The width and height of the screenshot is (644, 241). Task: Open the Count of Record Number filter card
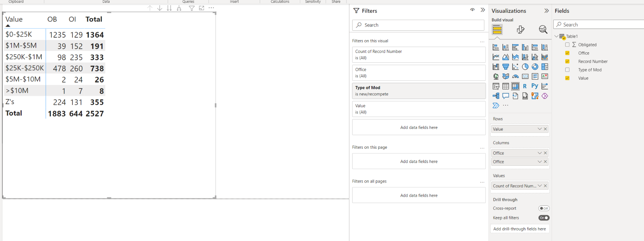[x=419, y=55]
